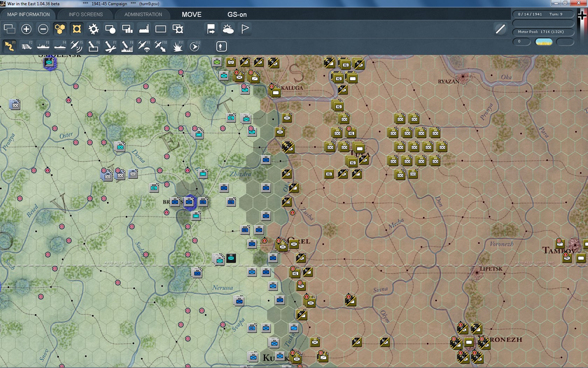
Task: Select the F3 naval transport icon
Action: 43,46
